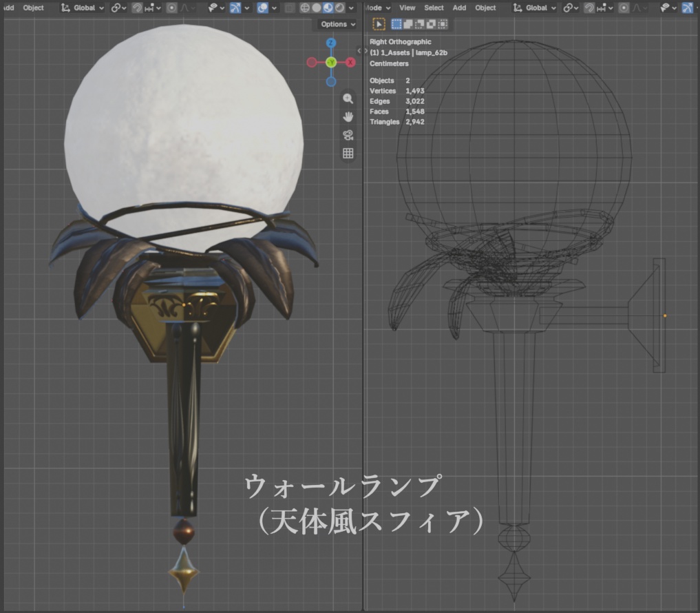
Task: Select gold diamond finial in left viewport
Action: [184, 570]
